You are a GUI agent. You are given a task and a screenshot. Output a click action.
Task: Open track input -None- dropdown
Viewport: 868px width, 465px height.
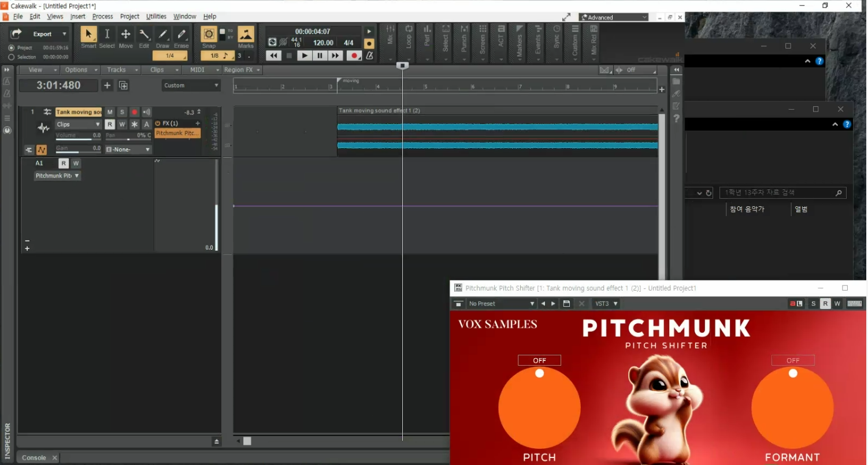[x=128, y=150]
